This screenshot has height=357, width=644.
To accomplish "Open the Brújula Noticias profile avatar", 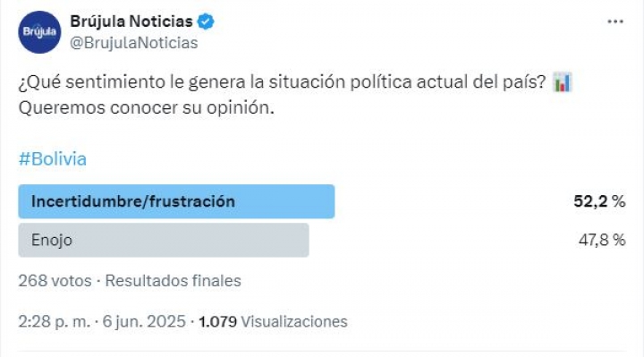I will point(39,32).
